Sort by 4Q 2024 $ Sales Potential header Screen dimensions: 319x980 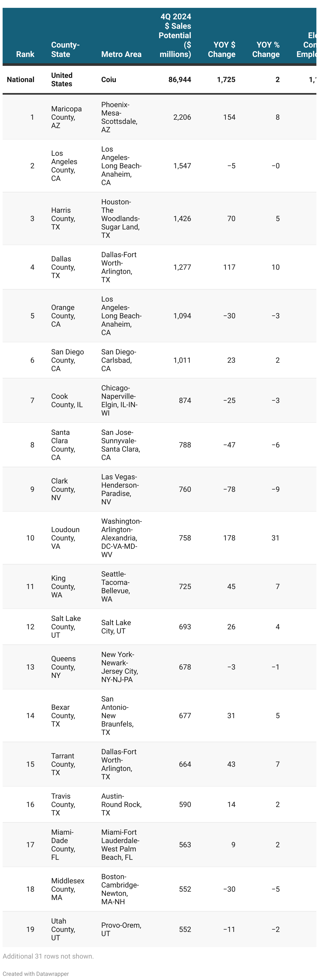point(175,35)
